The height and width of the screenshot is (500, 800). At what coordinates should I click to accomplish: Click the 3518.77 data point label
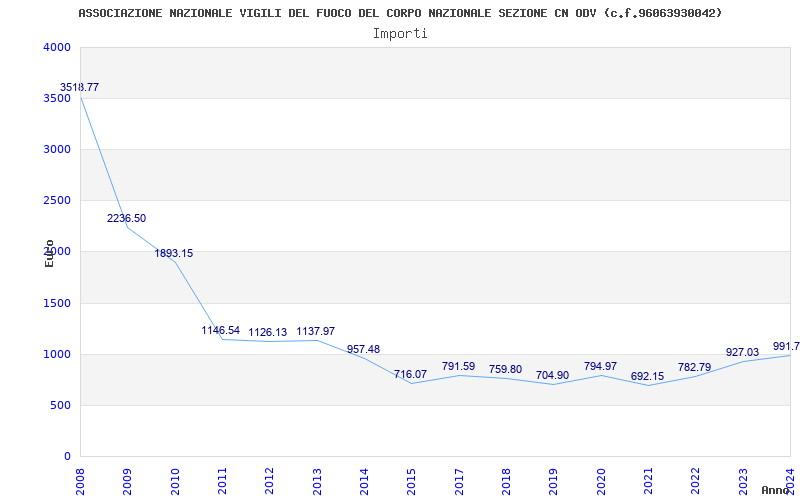coord(79,88)
